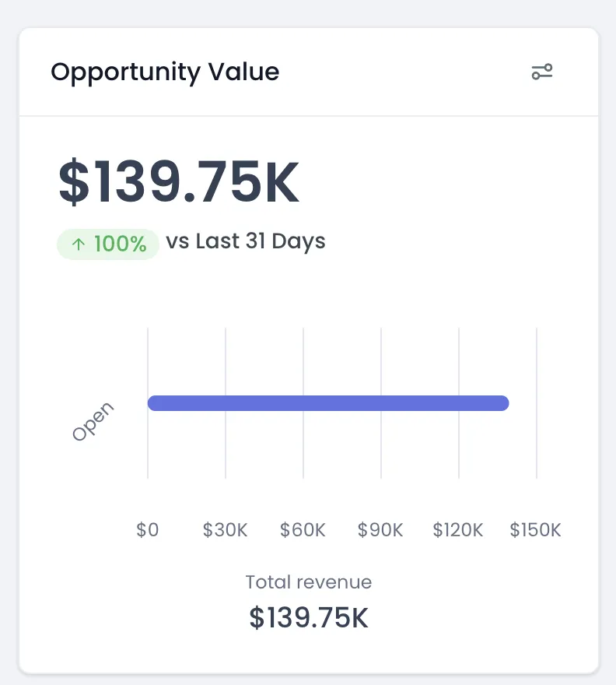Select the Opportunity Value card title
The height and width of the screenshot is (685, 616).
(x=165, y=72)
